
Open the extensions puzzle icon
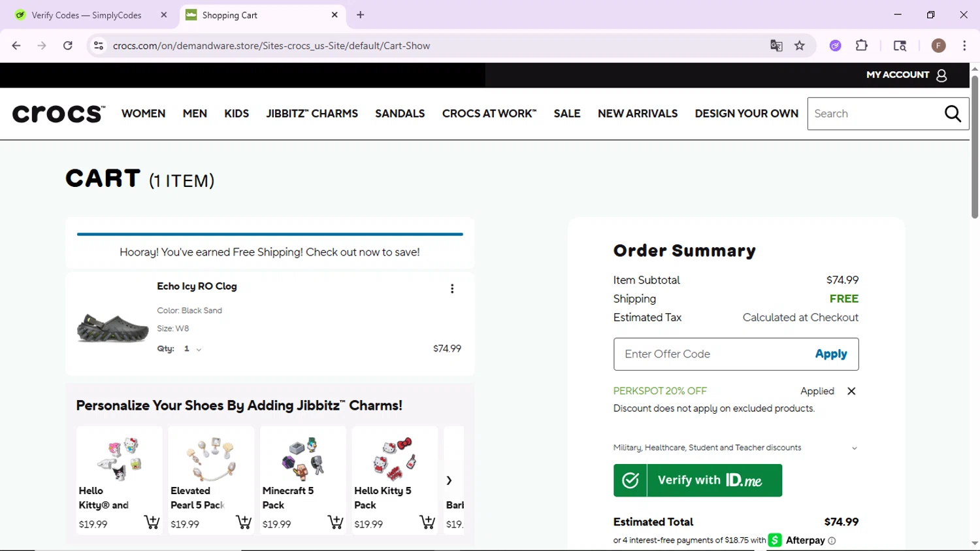[x=862, y=46]
